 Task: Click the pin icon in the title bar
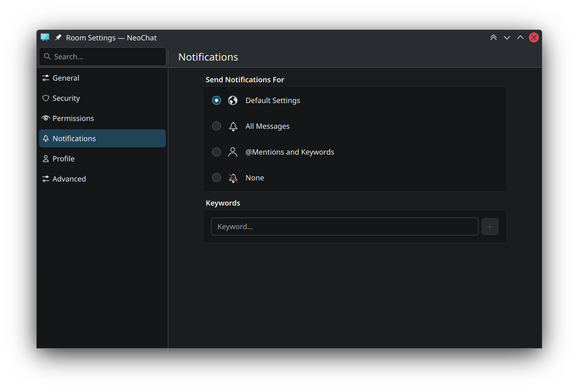58,38
